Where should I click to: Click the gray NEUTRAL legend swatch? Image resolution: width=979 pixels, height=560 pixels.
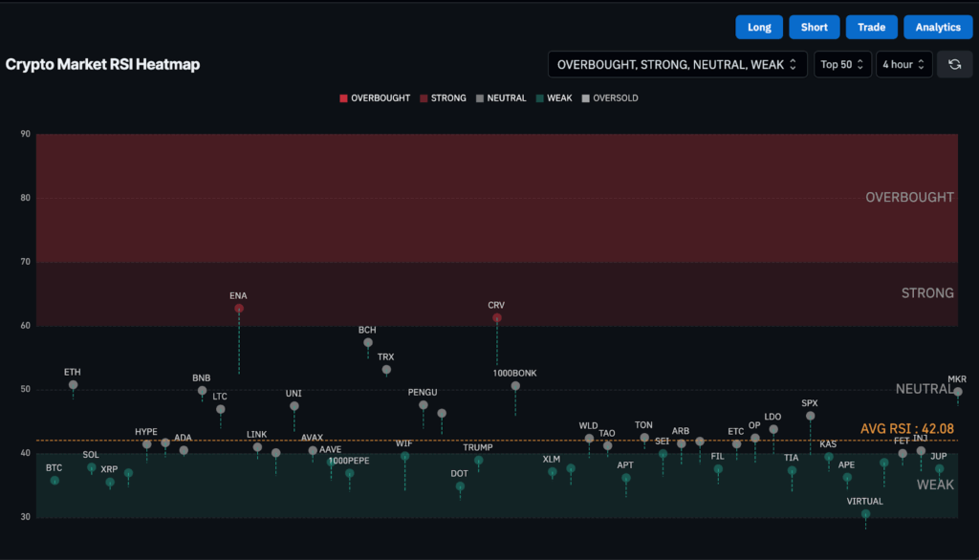[480, 98]
